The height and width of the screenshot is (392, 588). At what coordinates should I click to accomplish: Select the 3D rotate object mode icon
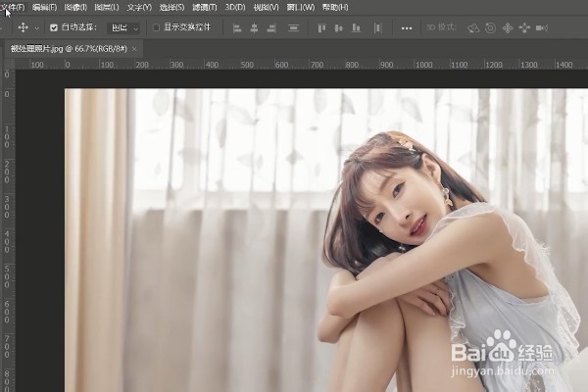point(473,28)
